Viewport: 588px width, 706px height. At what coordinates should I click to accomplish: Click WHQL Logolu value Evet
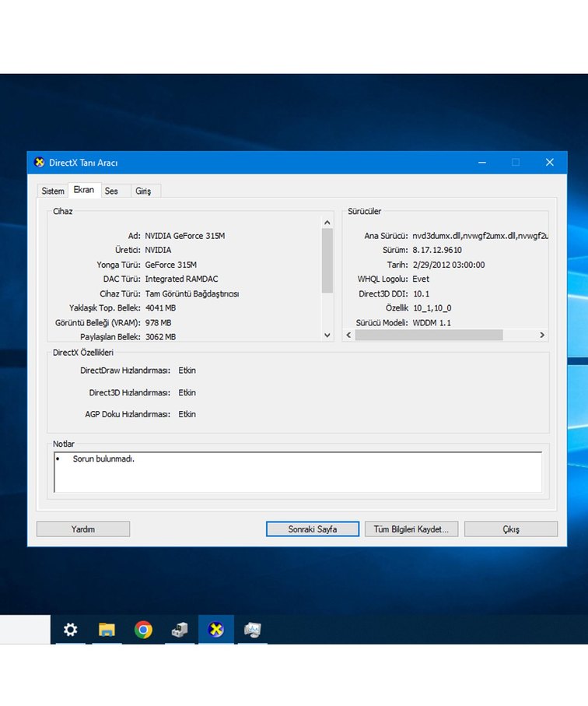421,279
